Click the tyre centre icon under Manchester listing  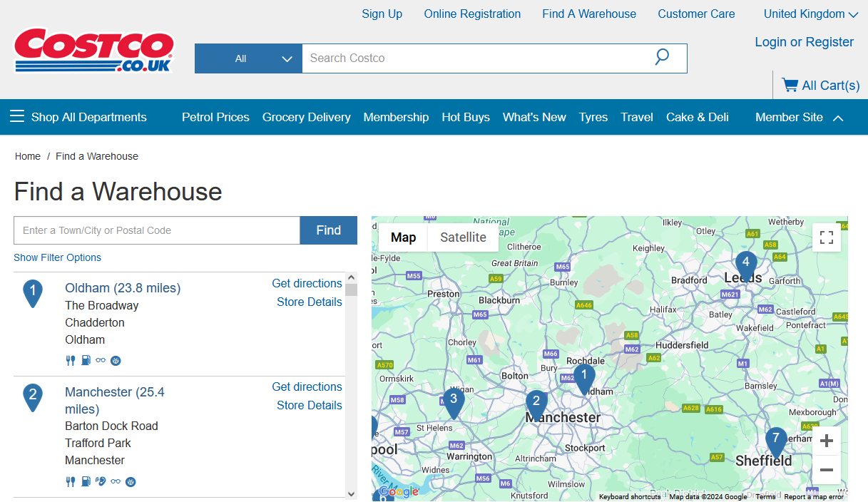click(131, 481)
